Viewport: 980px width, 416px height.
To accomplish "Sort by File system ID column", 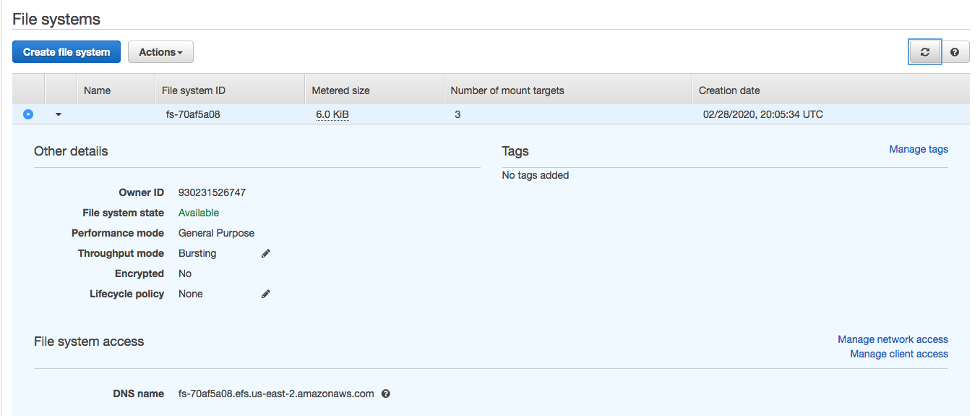I will (x=194, y=90).
